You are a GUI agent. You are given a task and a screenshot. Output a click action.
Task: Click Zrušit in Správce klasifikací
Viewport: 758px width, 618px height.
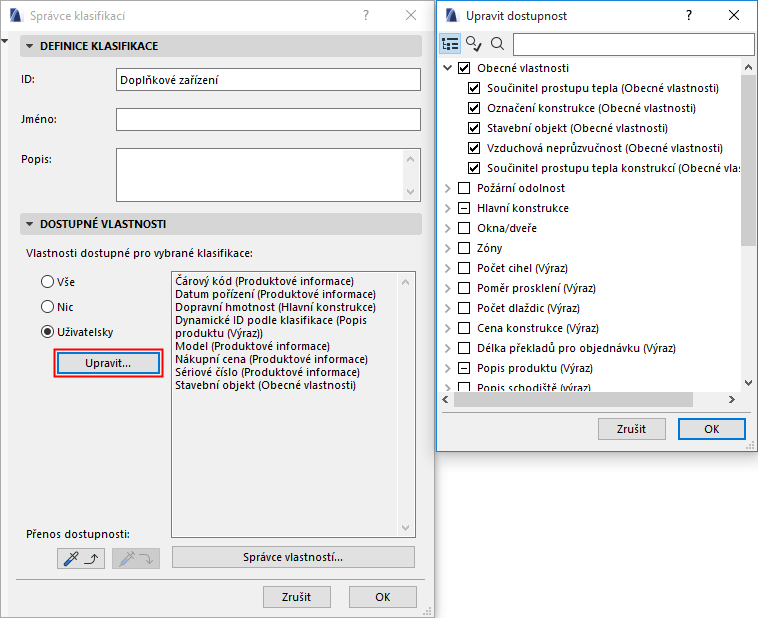click(x=297, y=597)
